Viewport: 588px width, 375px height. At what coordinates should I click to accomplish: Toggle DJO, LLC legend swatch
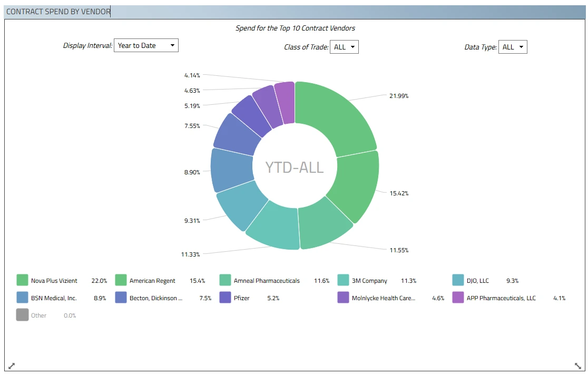[458, 280]
